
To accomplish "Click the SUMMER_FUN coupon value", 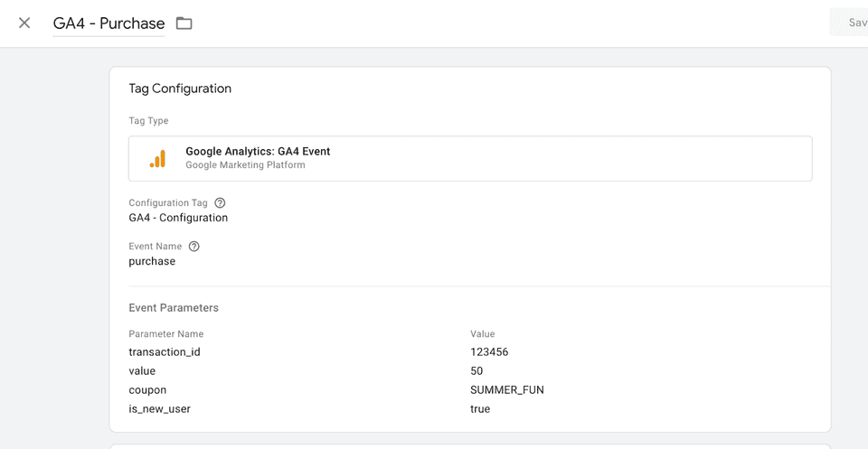I will click(x=506, y=390).
